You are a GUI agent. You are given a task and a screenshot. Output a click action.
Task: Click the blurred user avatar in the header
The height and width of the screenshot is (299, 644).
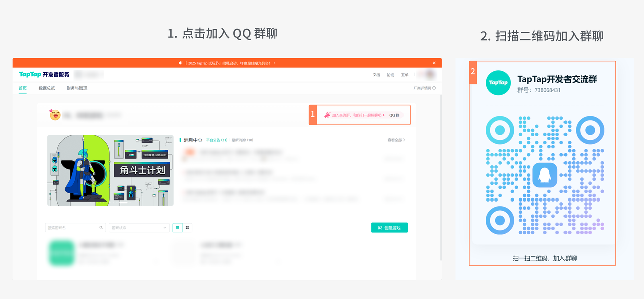point(430,74)
